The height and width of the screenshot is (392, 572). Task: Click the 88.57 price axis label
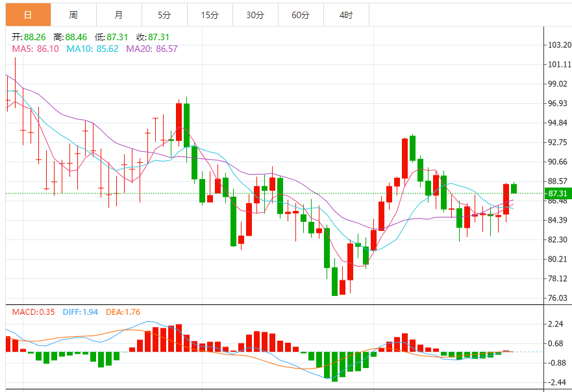(558, 181)
